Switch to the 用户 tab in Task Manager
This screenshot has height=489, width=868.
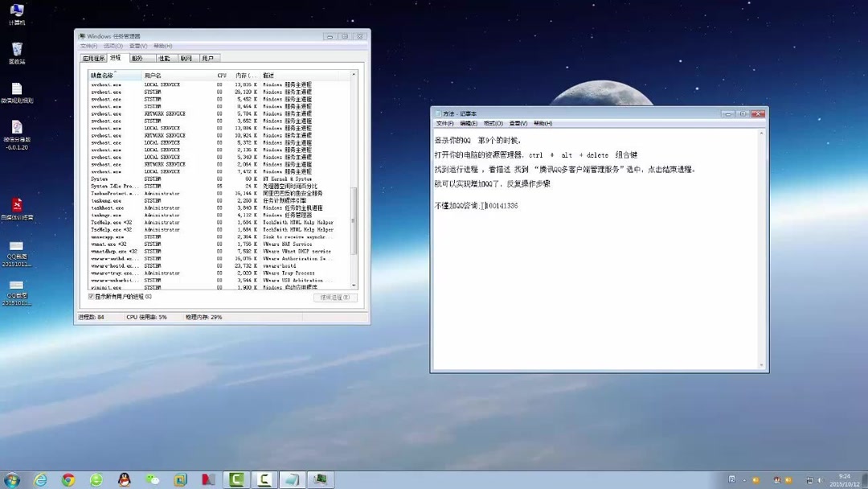(x=210, y=58)
